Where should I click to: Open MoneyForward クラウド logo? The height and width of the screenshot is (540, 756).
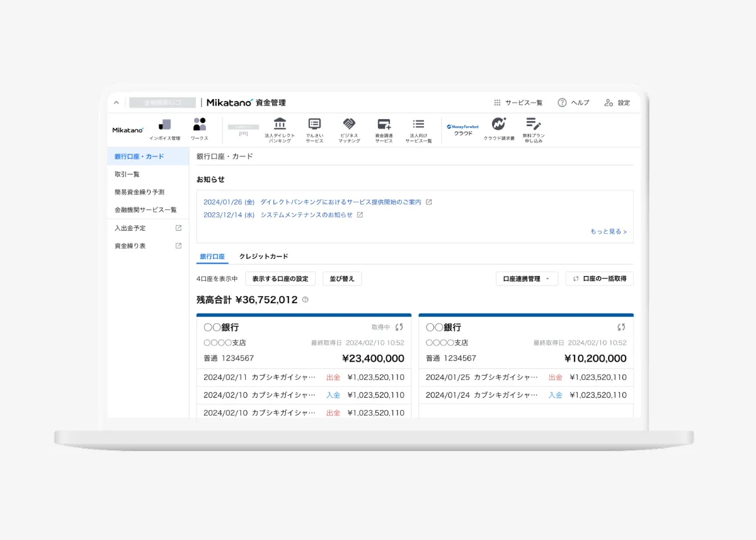coord(462,130)
